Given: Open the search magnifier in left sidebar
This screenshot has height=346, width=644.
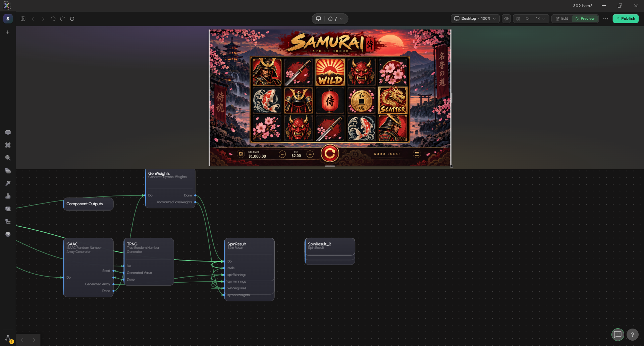Looking at the screenshot, I should (8, 158).
